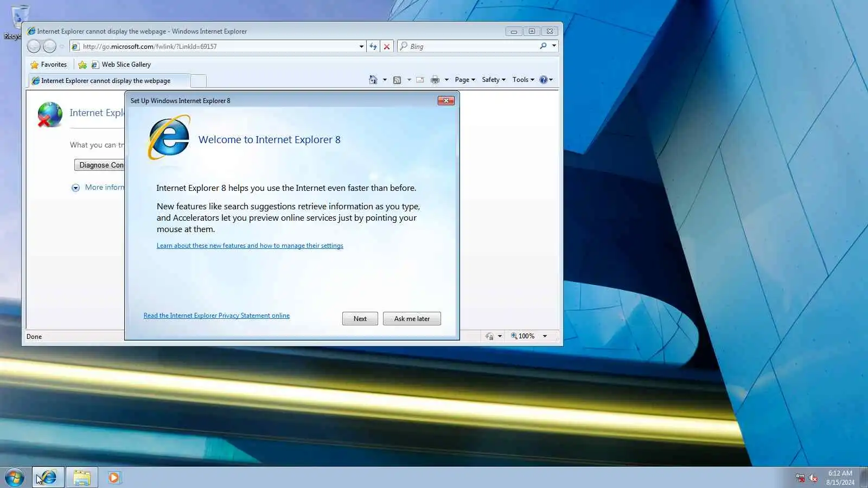
Task: Click the network status tray icon
Action: coord(800,478)
